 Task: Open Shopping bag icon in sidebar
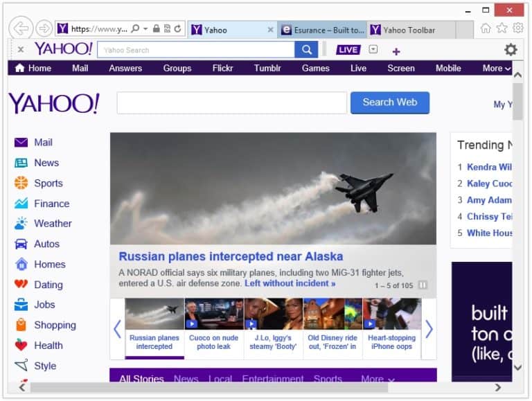pos(21,325)
